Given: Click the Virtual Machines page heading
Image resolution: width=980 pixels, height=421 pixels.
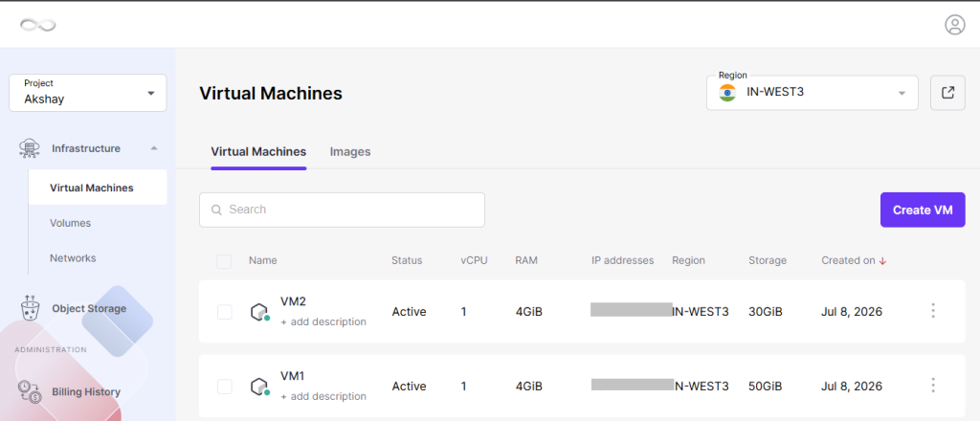Looking at the screenshot, I should 271,94.
